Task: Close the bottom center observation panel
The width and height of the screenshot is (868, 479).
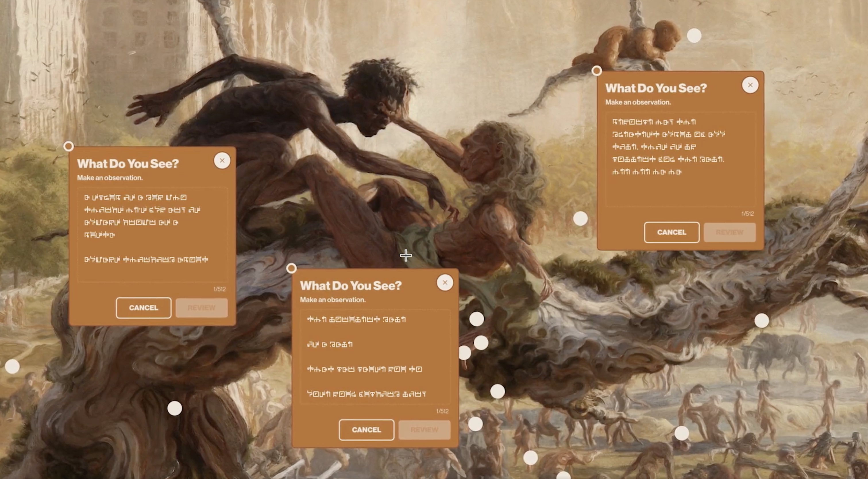Action: (x=445, y=282)
